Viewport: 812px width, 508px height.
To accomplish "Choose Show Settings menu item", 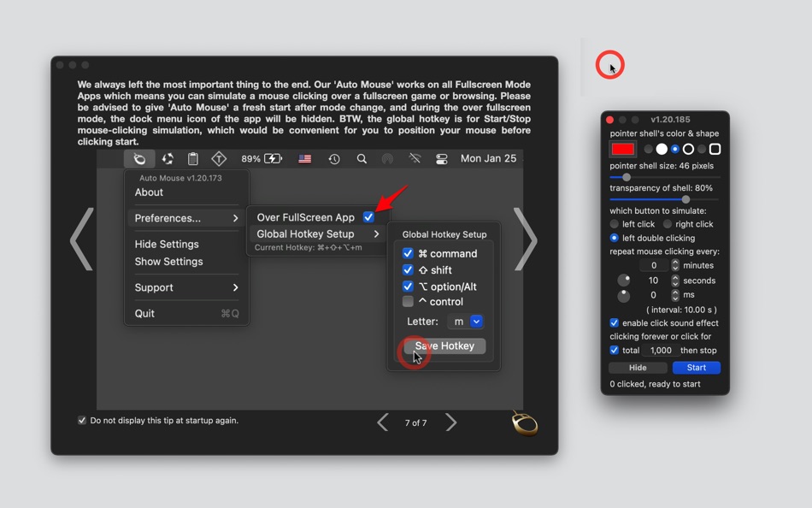I will [169, 261].
